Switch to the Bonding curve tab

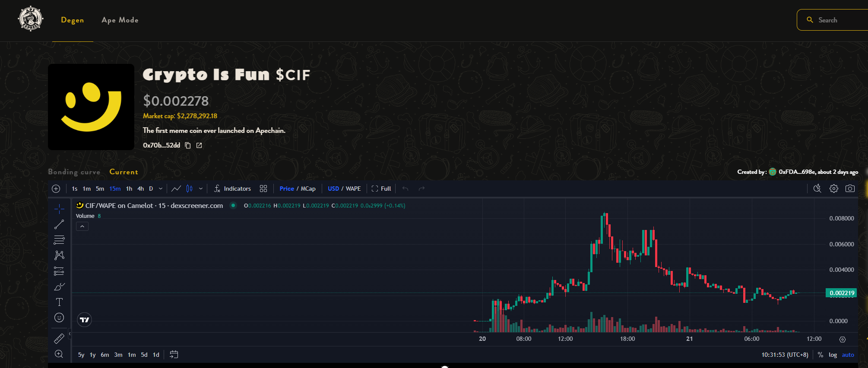click(x=74, y=172)
